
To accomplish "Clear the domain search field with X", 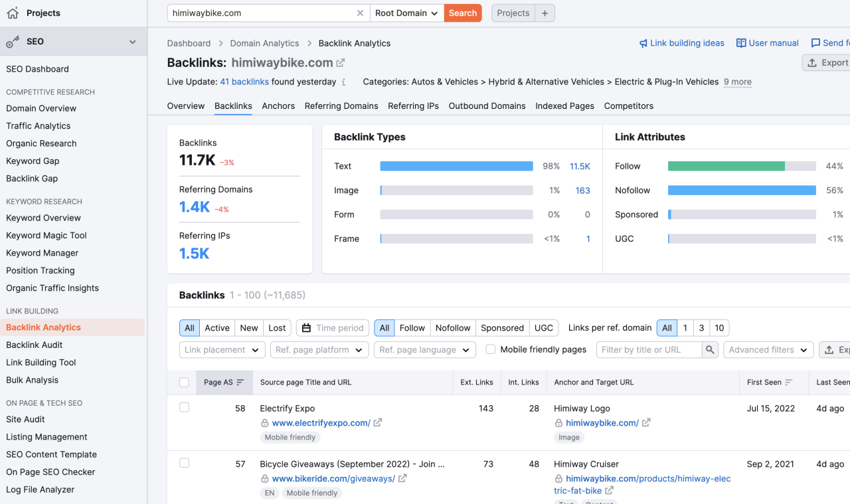I will click(x=360, y=13).
